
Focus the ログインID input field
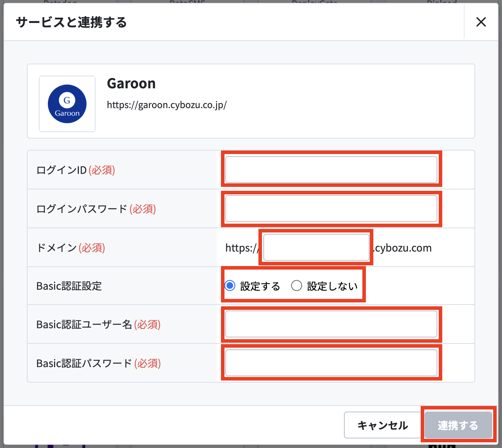coord(331,170)
